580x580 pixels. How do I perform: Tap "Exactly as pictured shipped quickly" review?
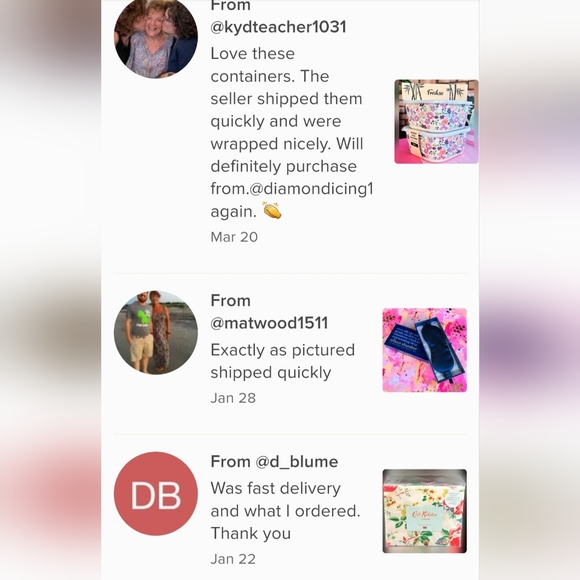coord(283,361)
